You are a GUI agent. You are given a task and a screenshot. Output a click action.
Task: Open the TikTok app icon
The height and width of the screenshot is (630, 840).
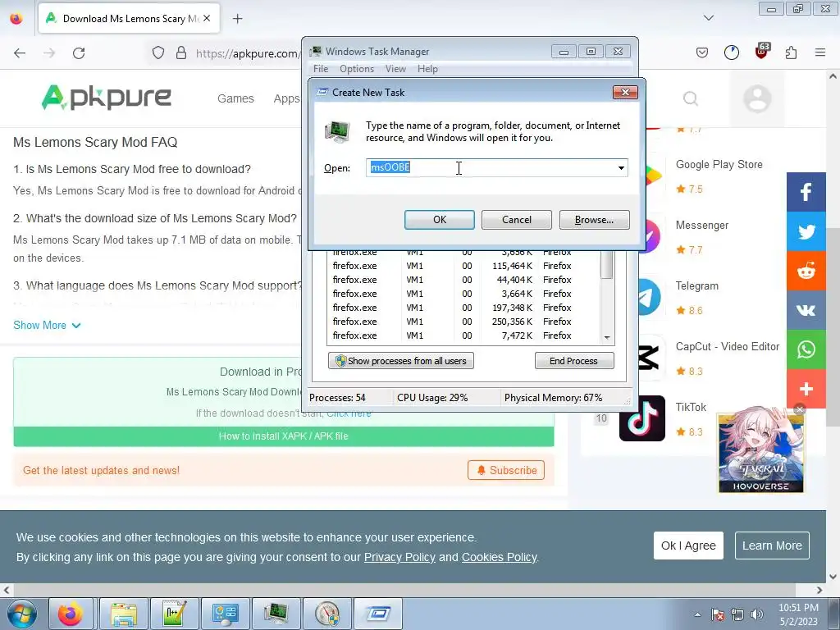[641, 418]
